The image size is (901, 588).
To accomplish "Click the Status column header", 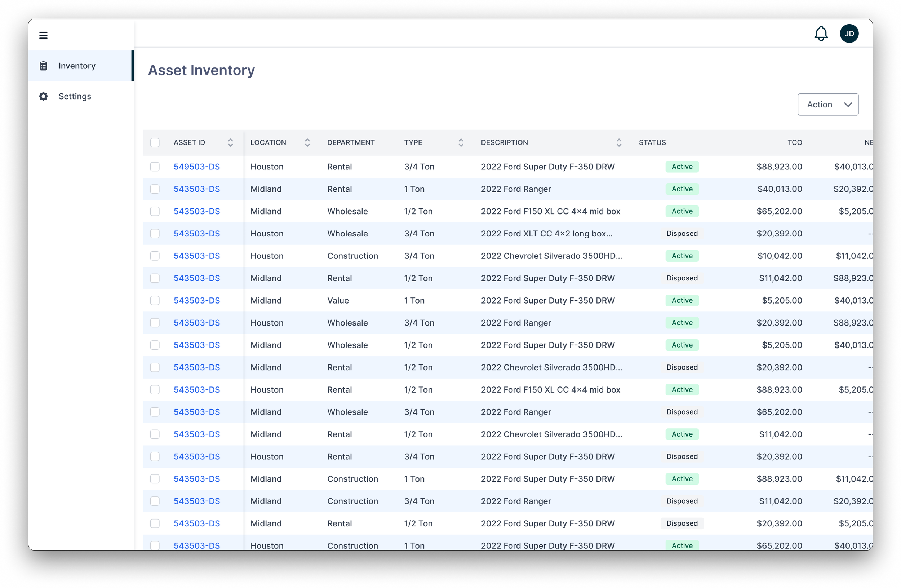I will click(x=652, y=143).
